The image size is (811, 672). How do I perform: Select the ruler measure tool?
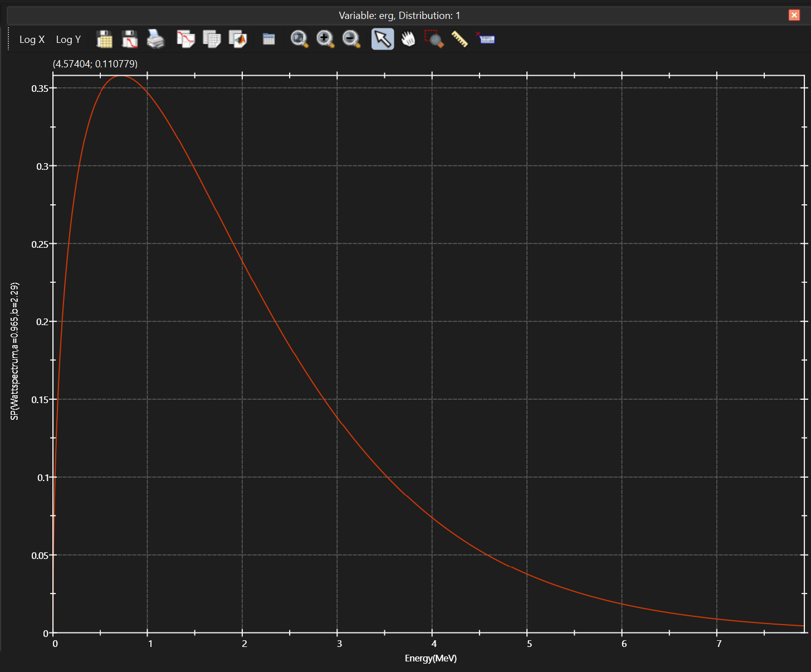click(460, 40)
